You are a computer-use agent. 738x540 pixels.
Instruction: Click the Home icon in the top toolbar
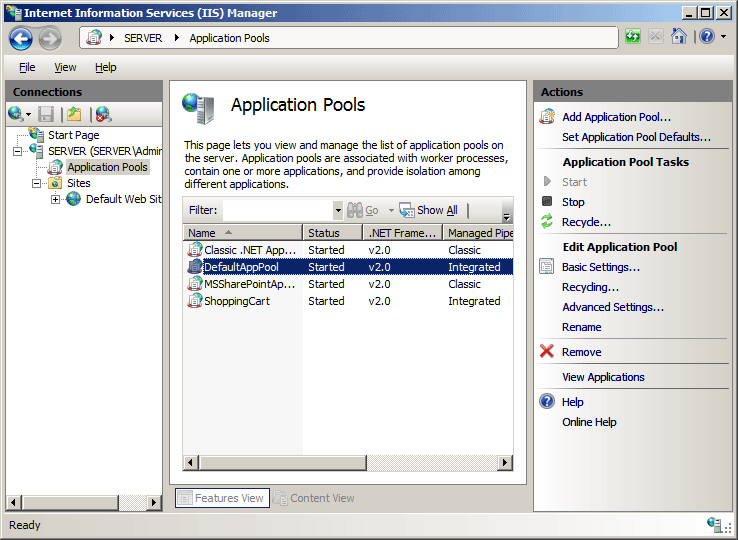point(679,37)
